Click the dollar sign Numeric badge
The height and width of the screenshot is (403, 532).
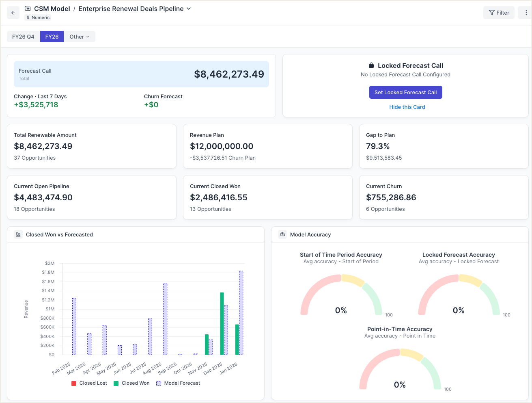[x=38, y=17]
